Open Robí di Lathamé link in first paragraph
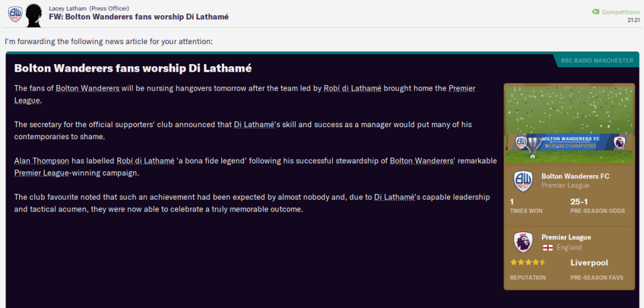644x308 pixels. coord(353,88)
